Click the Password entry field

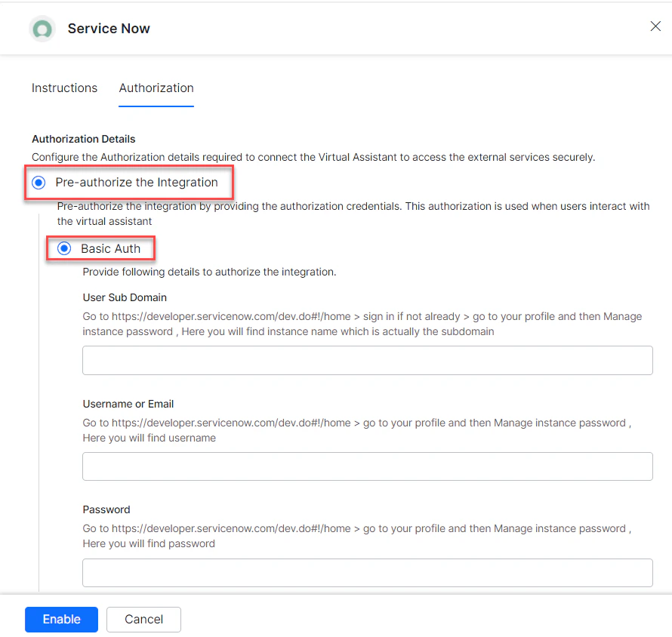(x=367, y=573)
